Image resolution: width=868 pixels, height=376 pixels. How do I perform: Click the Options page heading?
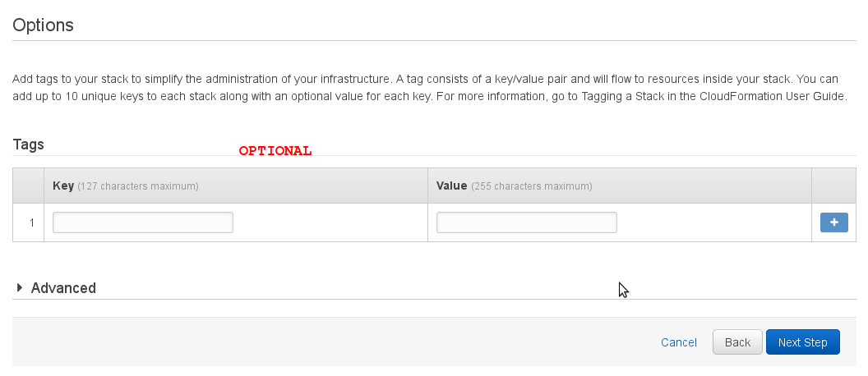click(x=43, y=25)
